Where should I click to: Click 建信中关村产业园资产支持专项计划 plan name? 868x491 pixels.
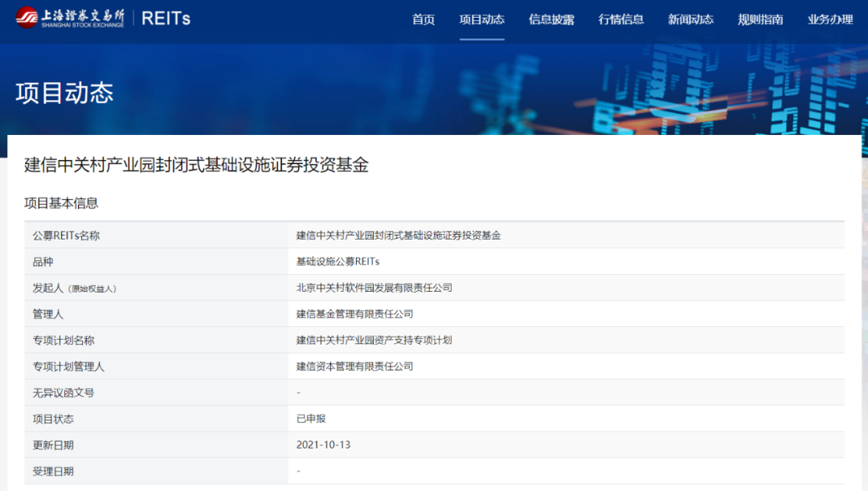(x=375, y=340)
